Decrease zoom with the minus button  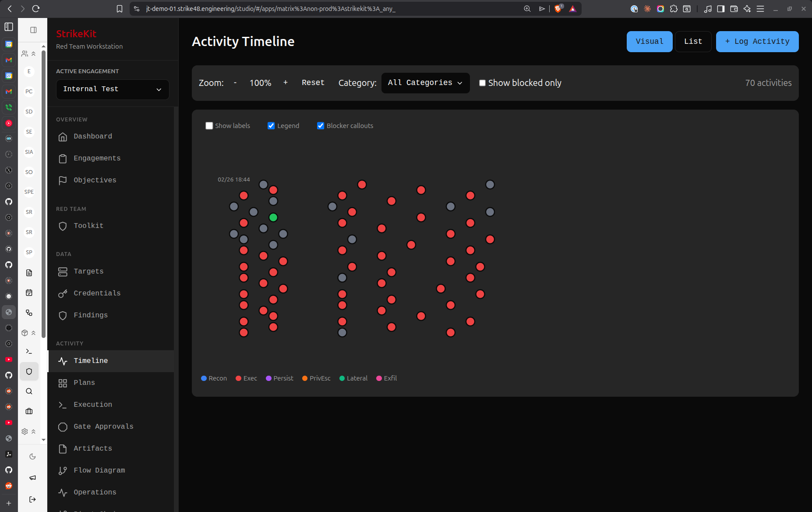[x=235, y=83]
